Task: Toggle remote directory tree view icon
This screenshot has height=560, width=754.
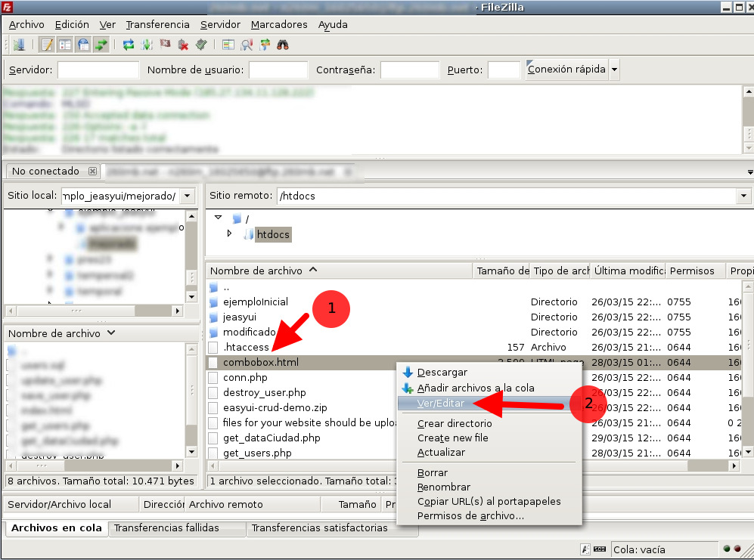Action: point(83,45)
